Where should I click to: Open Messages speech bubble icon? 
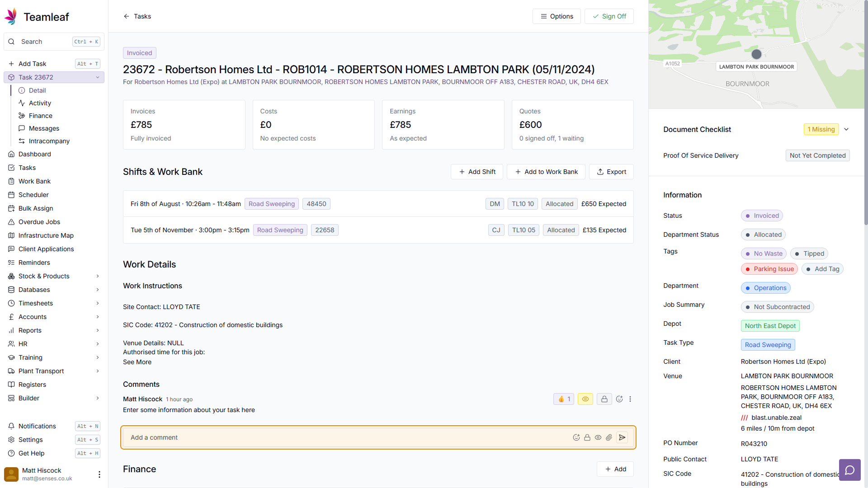pyautogui.click(x=22, y=128)
